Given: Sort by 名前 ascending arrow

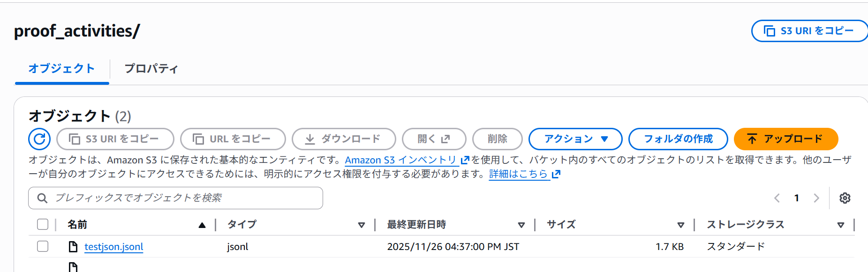Looking at the screenshot, I should [202, 225].
